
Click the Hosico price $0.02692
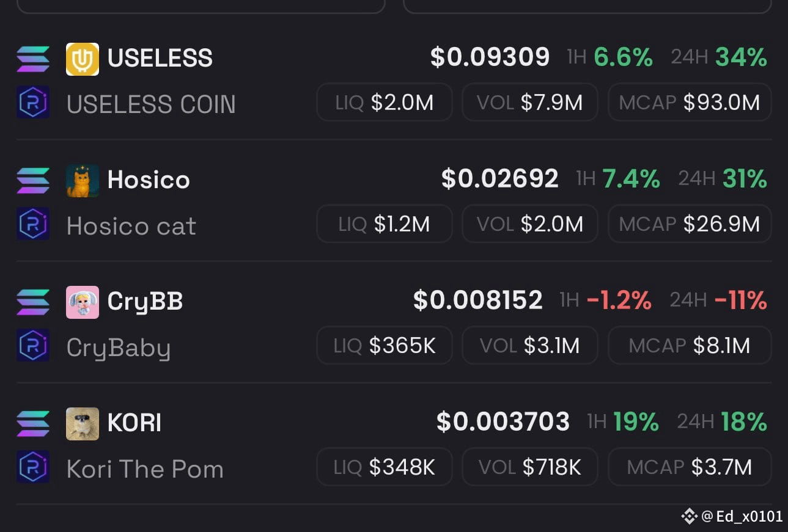pyautogui.click(x=500, y=179)
